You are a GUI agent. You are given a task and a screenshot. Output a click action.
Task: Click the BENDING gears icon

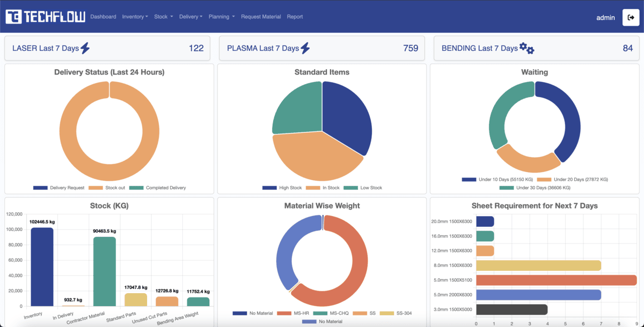pos(526,49)
